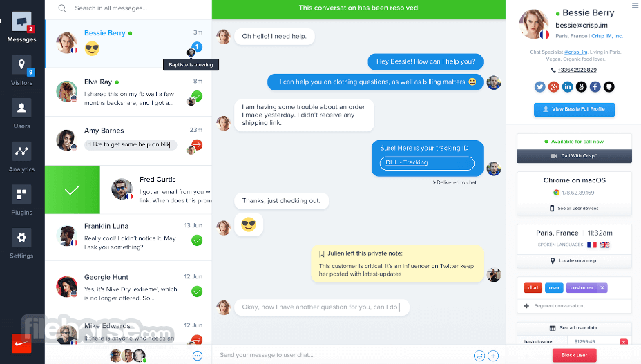
Task: Click the red Block user button
Action: pyautogui.click(x=574, y=355)
